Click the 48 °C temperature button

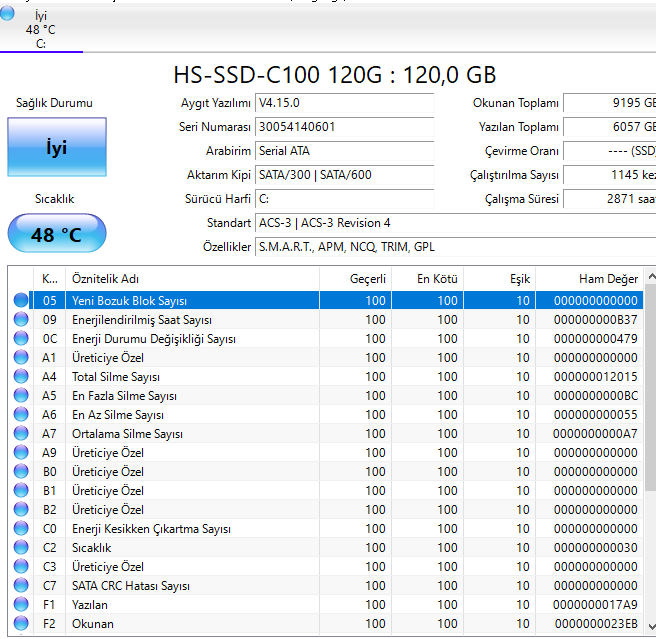(57, 234)
